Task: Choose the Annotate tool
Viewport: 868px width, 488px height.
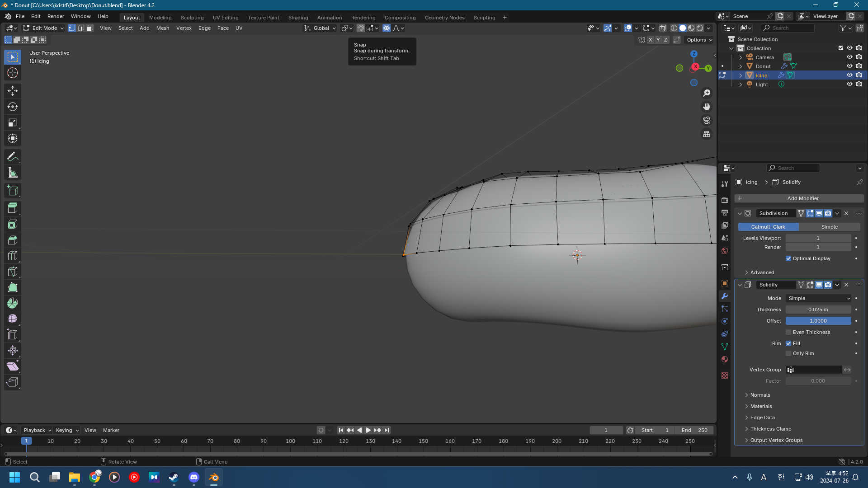Action: pos(13,156)
